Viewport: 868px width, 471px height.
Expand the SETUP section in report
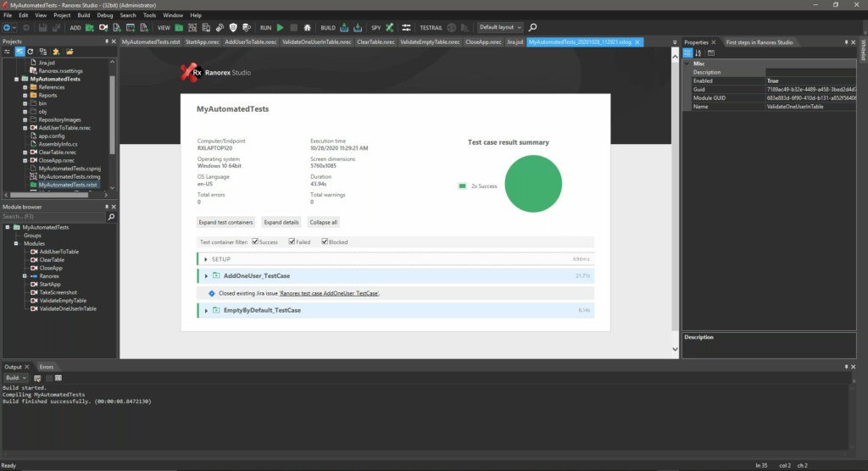(x=206, y=259)
